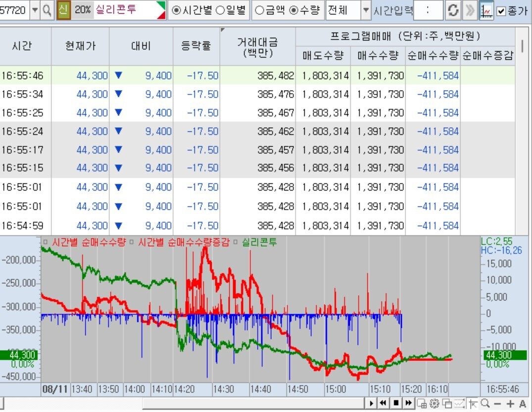Select the 시간별 radio button
The width and height of the screenshot is (532, 412).
point(176,10)
